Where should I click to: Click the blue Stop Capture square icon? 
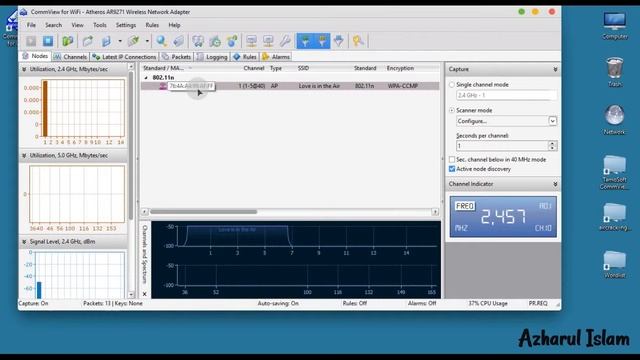click(x=48, y=41)
